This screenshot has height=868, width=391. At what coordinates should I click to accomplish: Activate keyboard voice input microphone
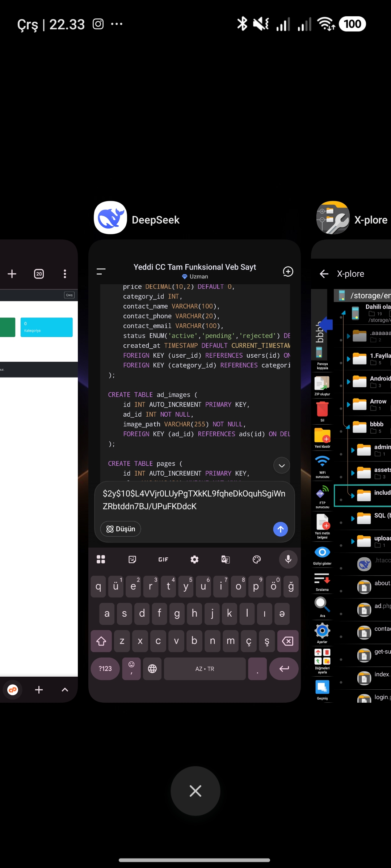(x=288, y=559)
